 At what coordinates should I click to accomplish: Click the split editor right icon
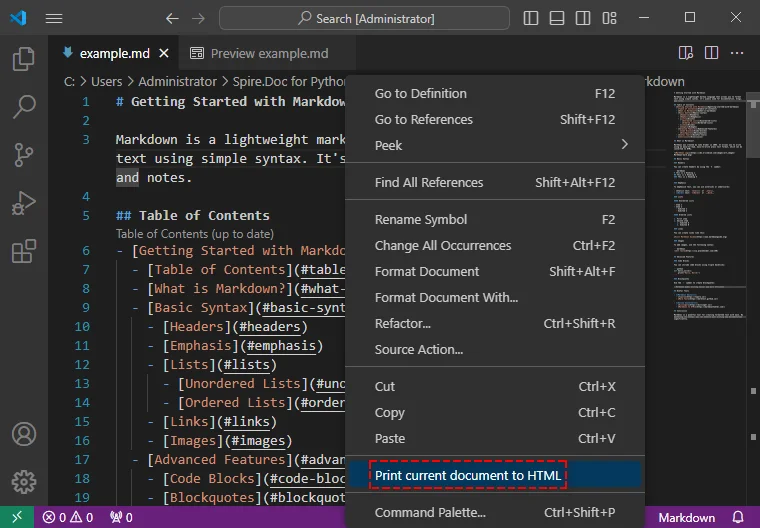tap(712, 53)
